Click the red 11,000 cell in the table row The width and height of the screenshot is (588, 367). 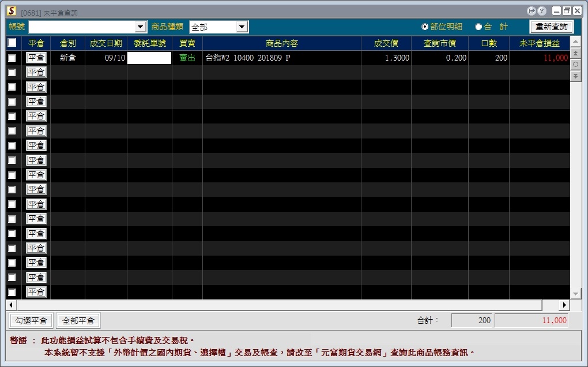tap(540, 58)
